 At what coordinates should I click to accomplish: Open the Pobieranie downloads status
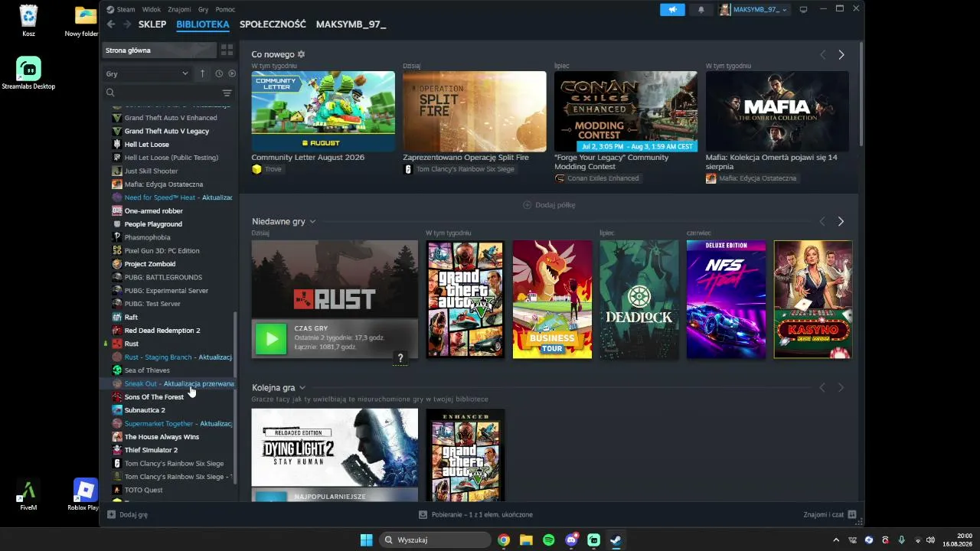pos(475,515)
